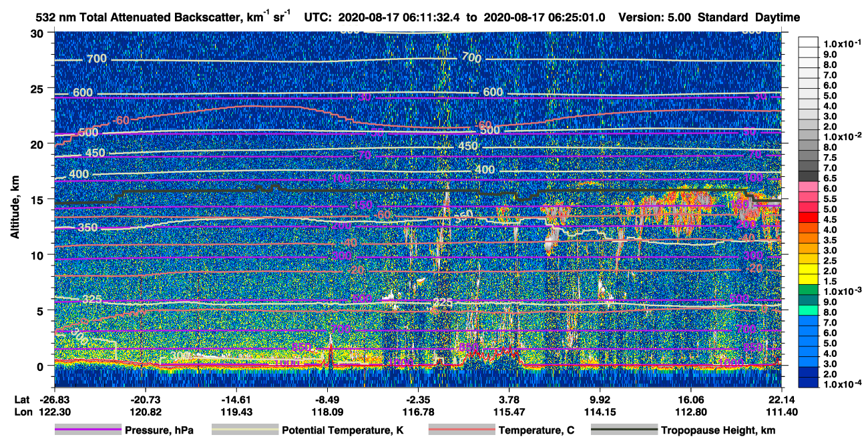Click the colorbar swatch beside label '1.5'
Image resolution: width=868 pixels, height=445 pixels.
pos(809,278)
